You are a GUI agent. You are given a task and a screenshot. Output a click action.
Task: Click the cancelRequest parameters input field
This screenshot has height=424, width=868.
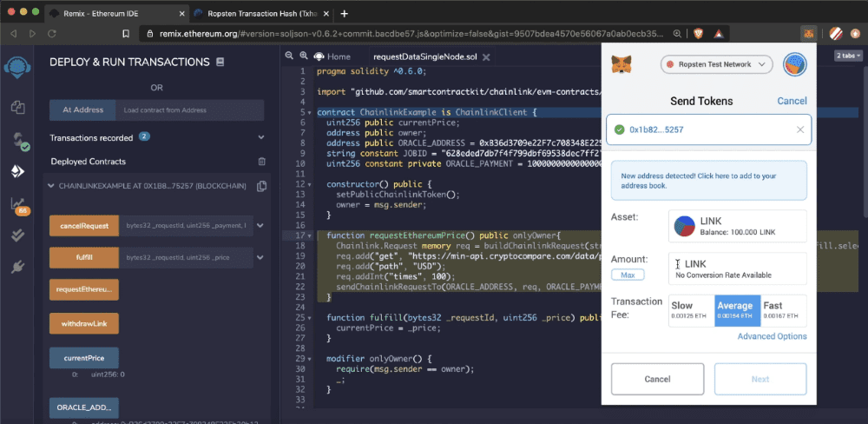(186, 226)
